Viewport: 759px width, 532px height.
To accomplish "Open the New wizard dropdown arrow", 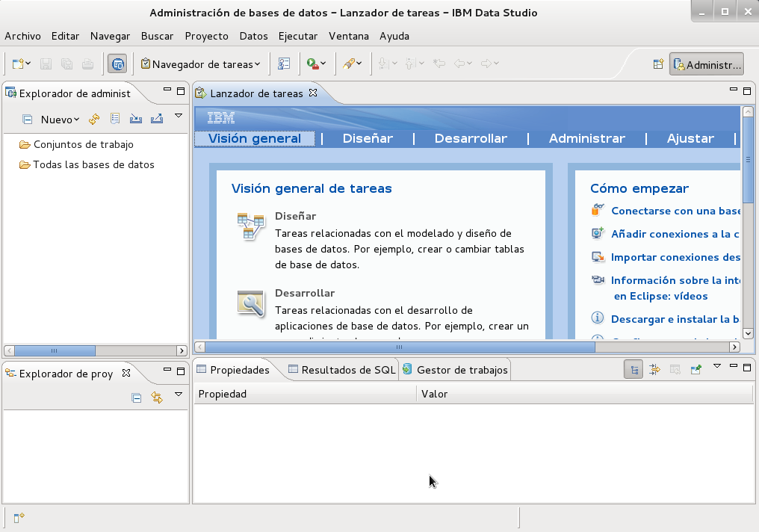I will (x=28, y=64).
